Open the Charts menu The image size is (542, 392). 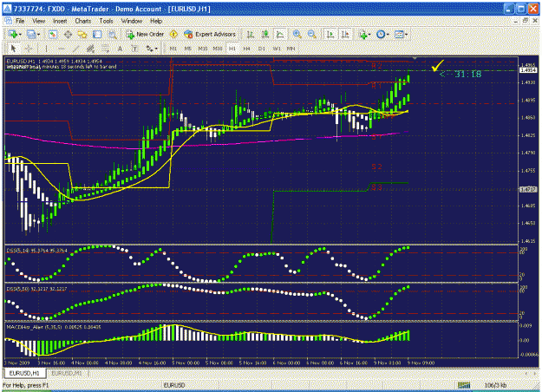tap(83, 21)
